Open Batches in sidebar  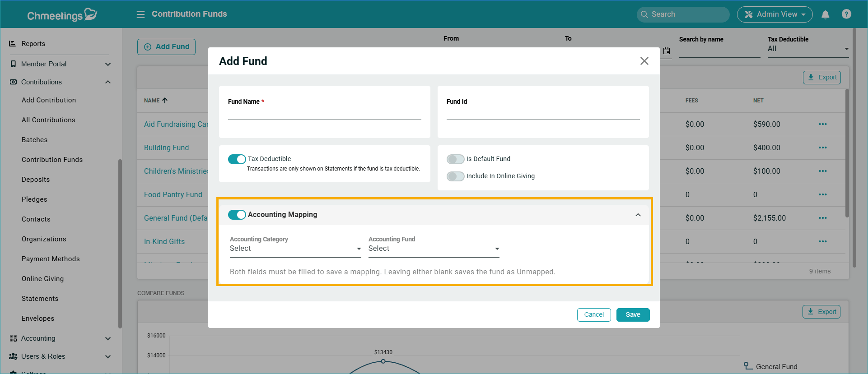click(34, 140)
